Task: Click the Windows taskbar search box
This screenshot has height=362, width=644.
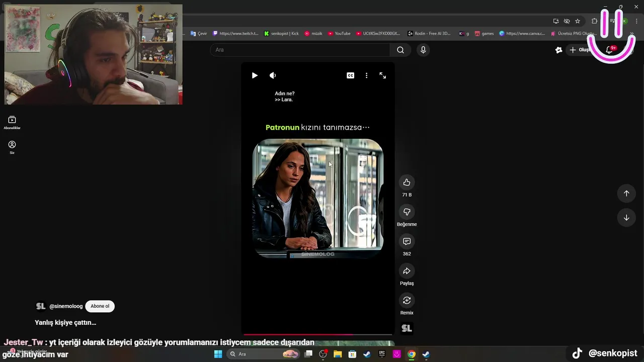Action: (264, 354)
